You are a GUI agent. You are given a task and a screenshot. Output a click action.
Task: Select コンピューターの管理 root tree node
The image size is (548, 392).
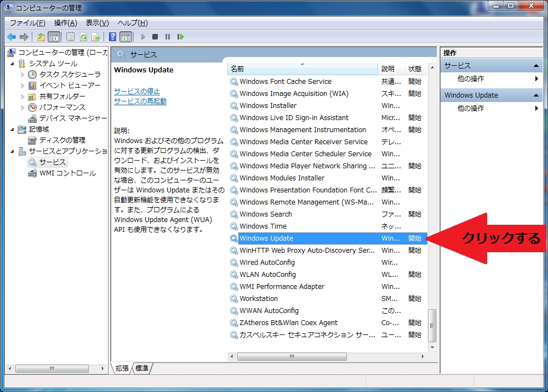point(62,53)
